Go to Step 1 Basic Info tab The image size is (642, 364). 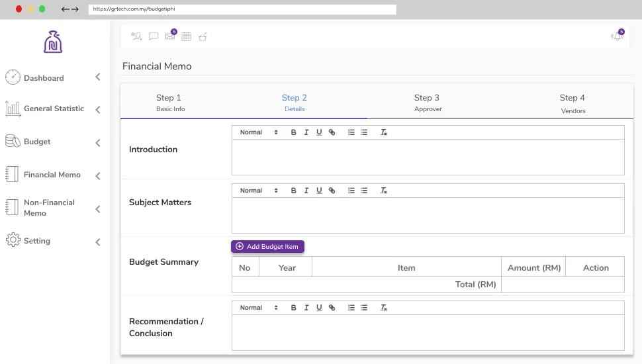pos(170,103)
